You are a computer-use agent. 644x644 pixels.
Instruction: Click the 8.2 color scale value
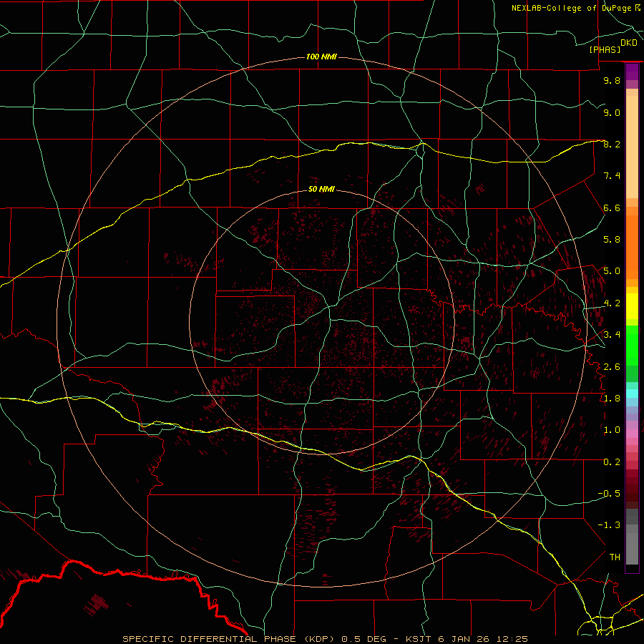coord(612,144)
